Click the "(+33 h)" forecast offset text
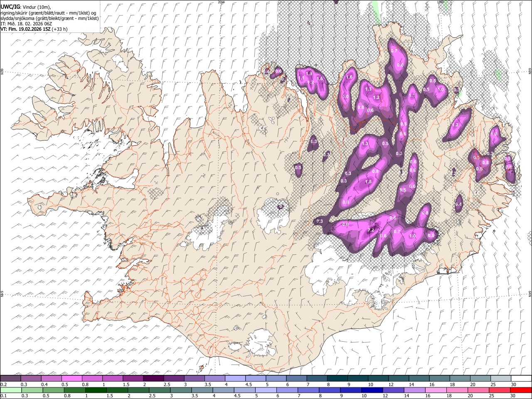The width and height of the screenshot is (532, 399). pos(60,29)
